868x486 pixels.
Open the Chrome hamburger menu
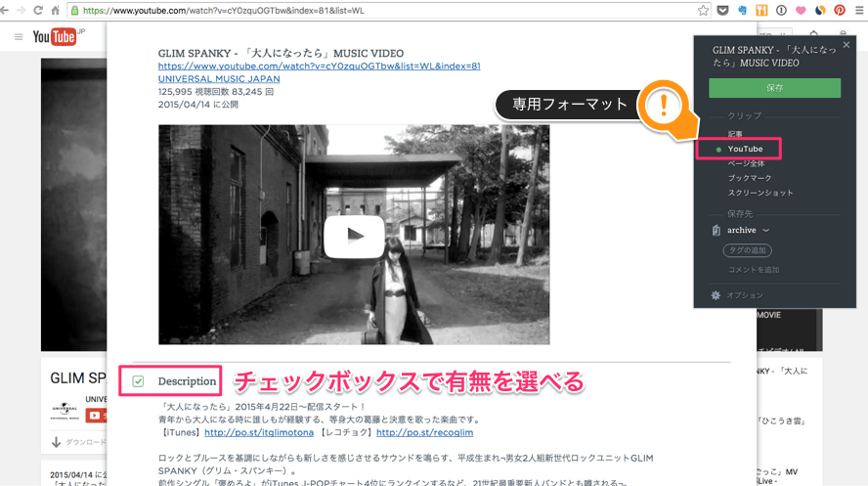coord(859,10)
